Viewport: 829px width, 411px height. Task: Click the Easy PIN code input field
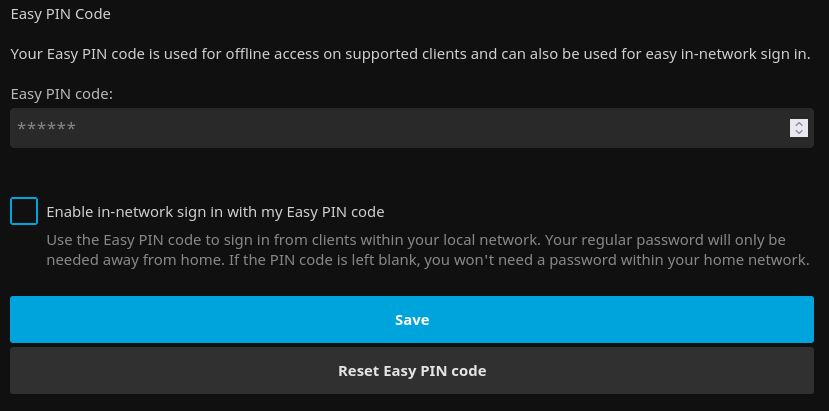[400, 128]
